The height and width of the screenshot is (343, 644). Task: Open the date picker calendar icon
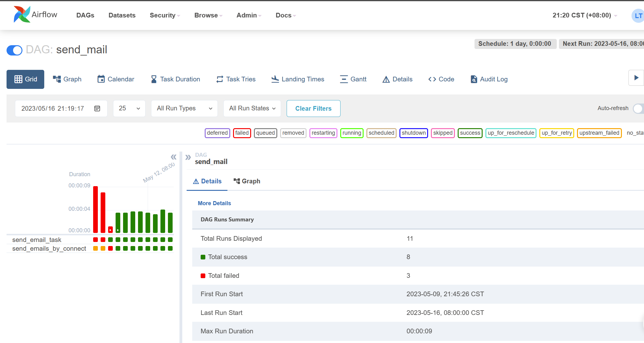tap(97, 109)
